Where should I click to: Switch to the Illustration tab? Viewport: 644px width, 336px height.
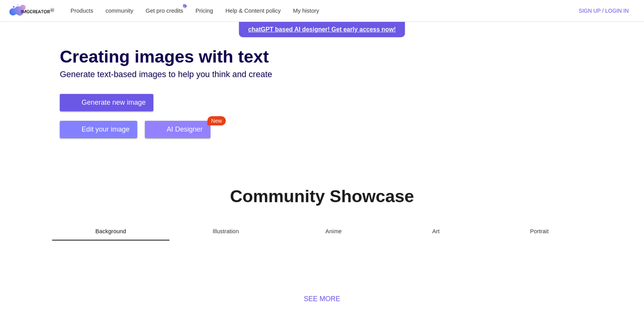(225, 231)
